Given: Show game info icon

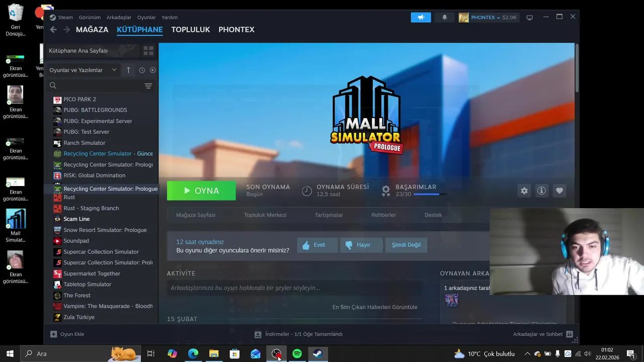Looking at the screenshot, I should [x=541, y=191].
